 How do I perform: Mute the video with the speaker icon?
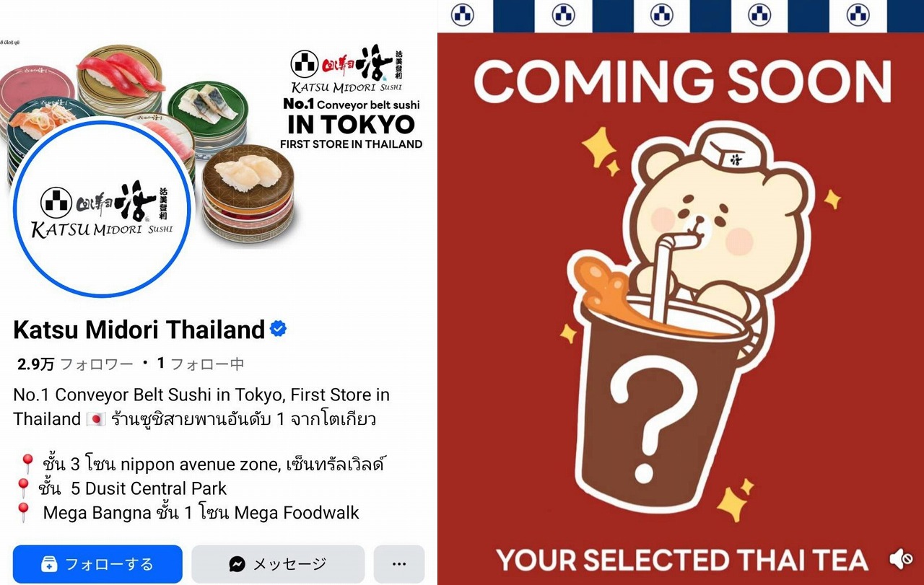899,558
